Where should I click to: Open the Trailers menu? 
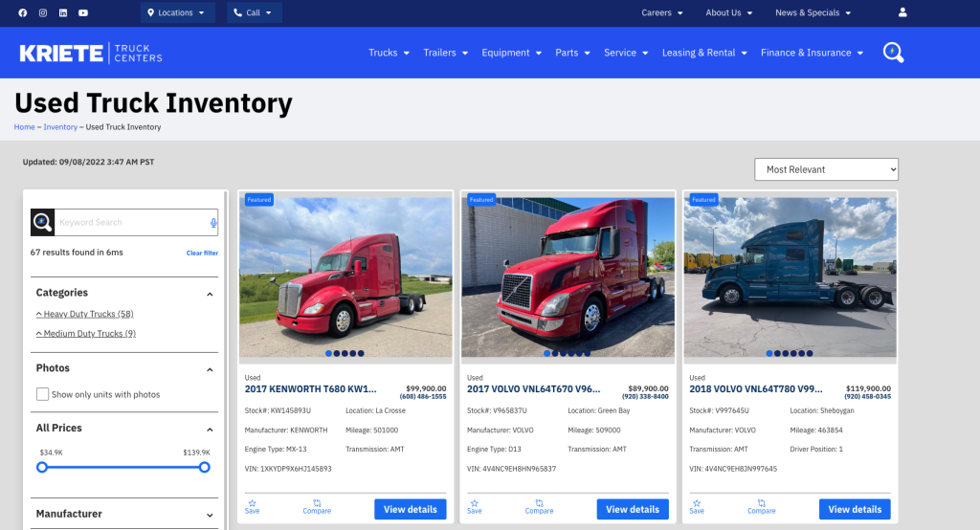click(x=446, y=53)
